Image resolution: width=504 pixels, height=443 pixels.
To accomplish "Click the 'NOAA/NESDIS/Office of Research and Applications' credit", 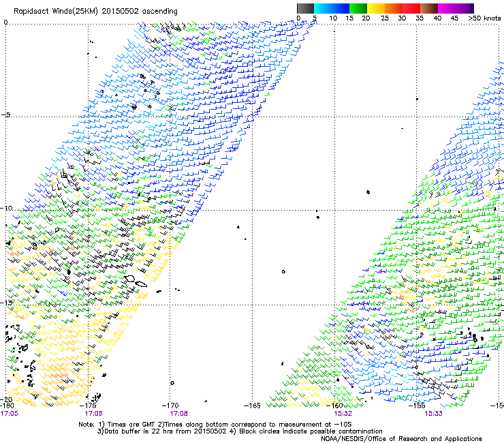I will point(401,439).
